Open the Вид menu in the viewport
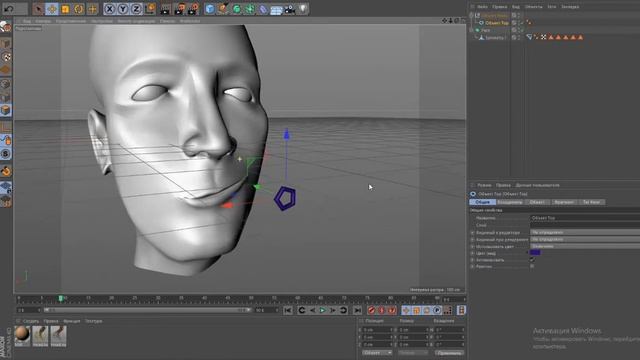The width and height of the screenshot is (640, 360). click(27, 21)
